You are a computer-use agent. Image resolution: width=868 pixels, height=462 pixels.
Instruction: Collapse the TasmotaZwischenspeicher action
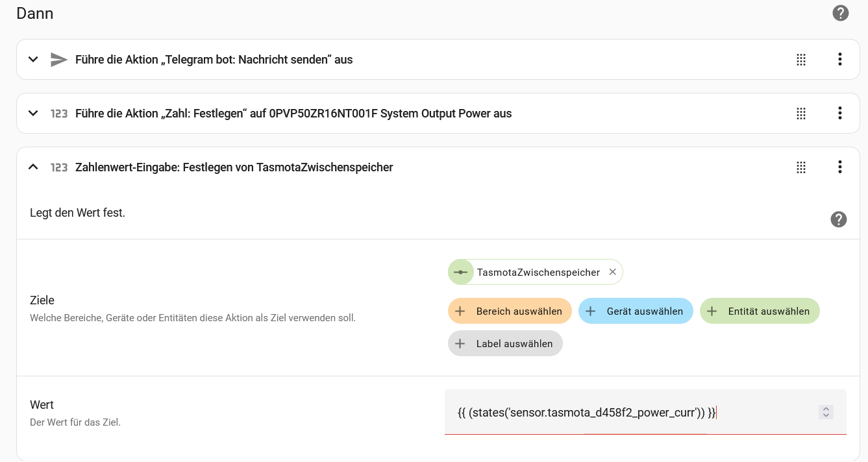[x=33, y=167]
